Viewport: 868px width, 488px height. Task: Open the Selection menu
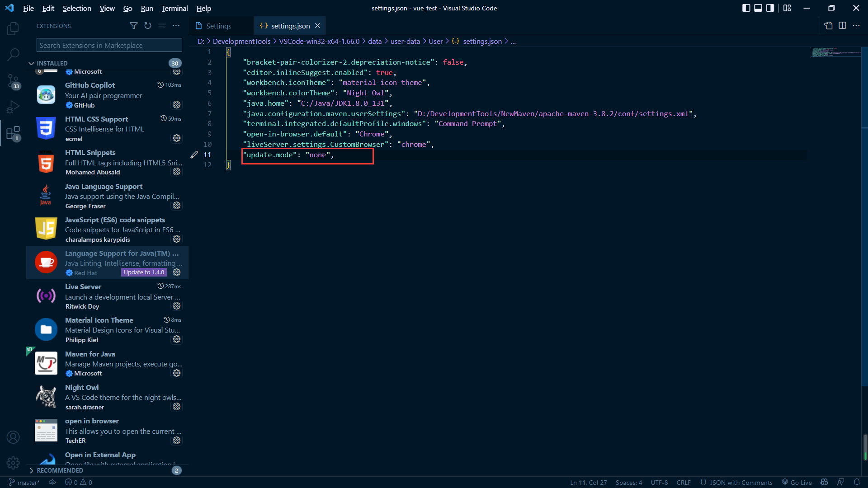point(77,8)
